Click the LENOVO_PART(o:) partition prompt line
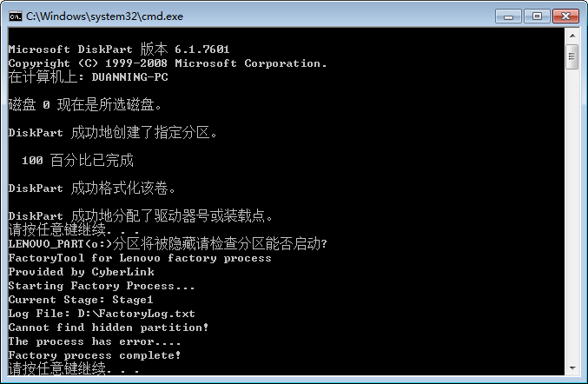The image size is (588, 384). (168, 244)
